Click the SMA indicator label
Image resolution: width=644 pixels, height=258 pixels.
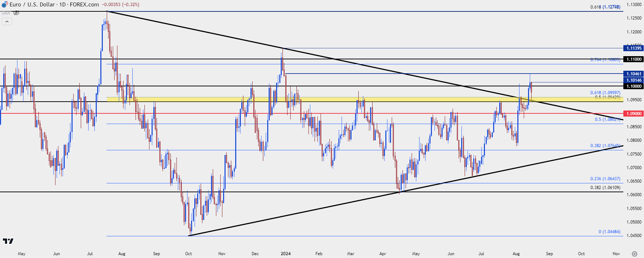pos(6,13)
